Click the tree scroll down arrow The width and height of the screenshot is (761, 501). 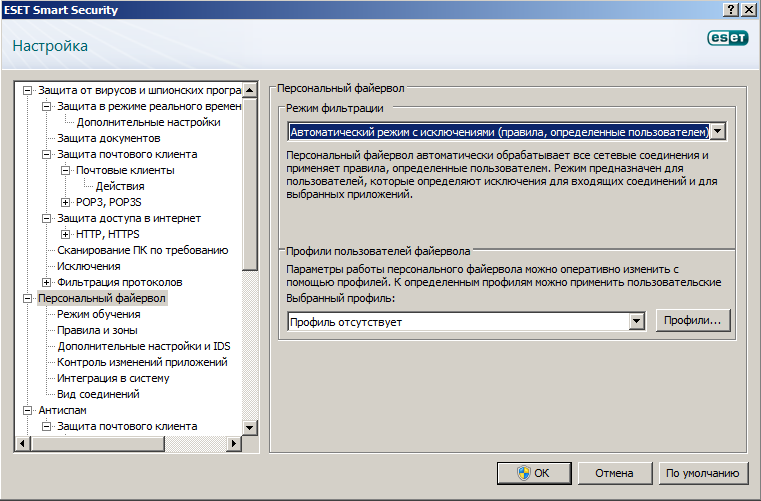tap(249, 428)
